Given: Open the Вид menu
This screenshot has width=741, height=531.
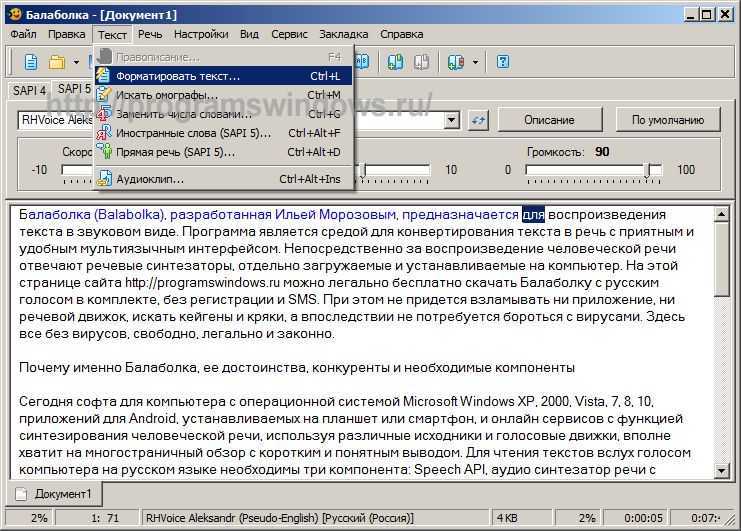Looking at the screenshot, I should (249, 34).
